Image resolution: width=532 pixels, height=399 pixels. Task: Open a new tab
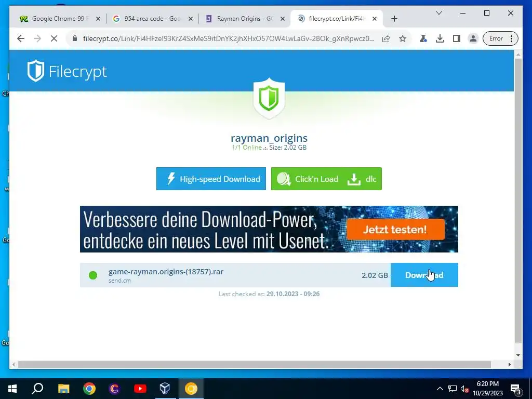[394, 19]
